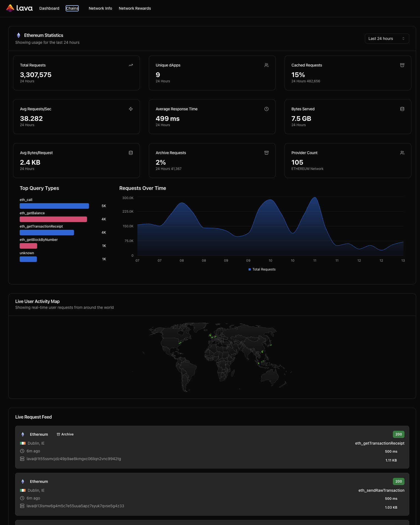Viewport: 420px width, 525px height.
Task: Click the database icon on Avg Bytes/Request
Action: [x=131, y=153]
